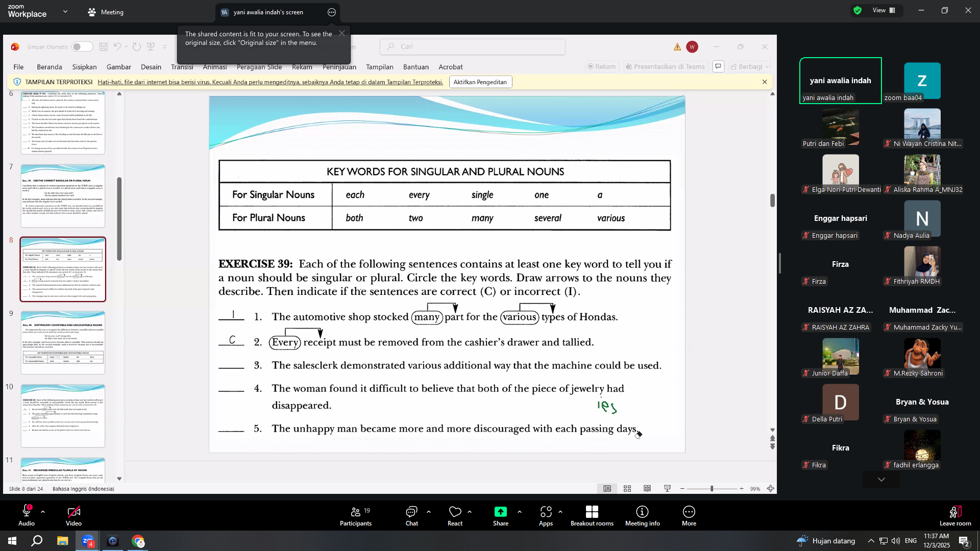Open Berbagi share dropdown
Image resolution: width=980 pixels, height=551 pixels.
point(749,66)
